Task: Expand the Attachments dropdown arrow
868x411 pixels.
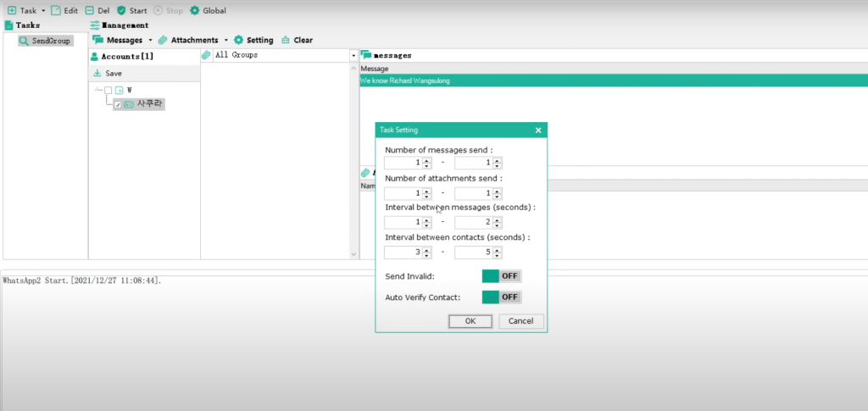Action: [226, 40]
